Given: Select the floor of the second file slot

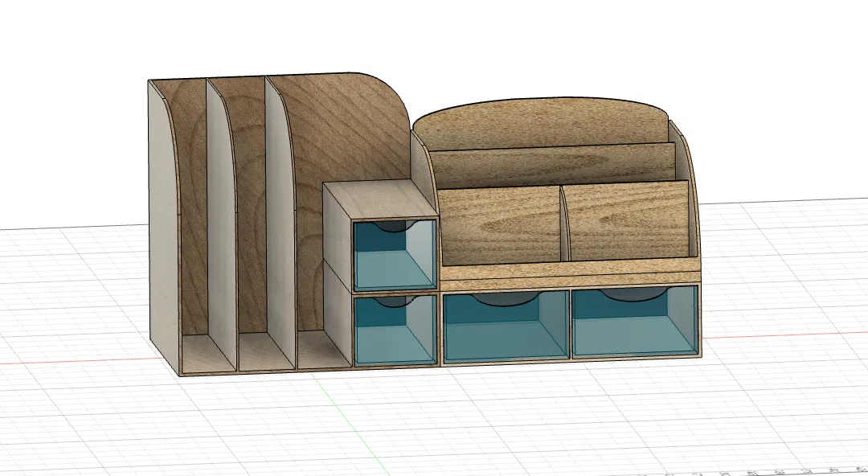Looking at the screenshot, I should (x=264, y=351).
